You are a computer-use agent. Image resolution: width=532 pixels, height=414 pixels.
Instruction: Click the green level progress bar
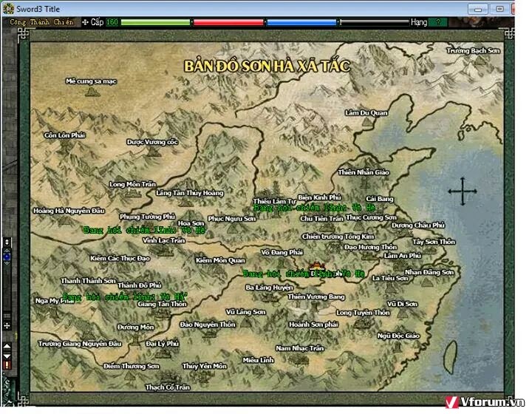156,22
